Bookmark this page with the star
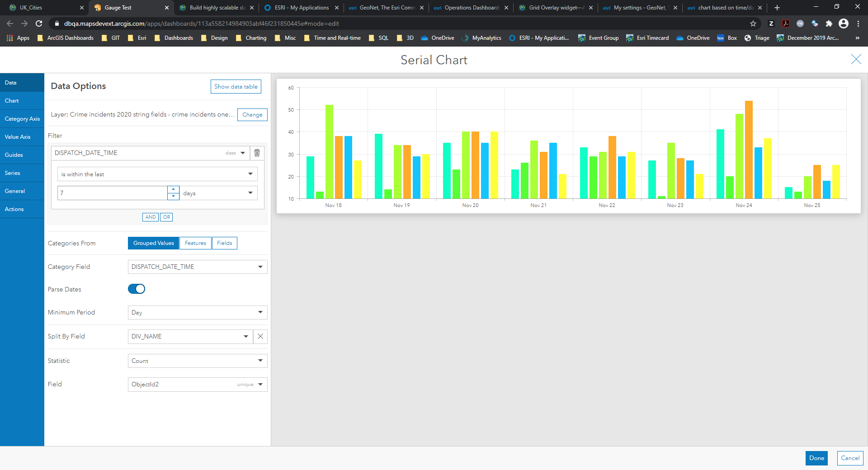Viewport: 868px width, 470px height. 753,23
